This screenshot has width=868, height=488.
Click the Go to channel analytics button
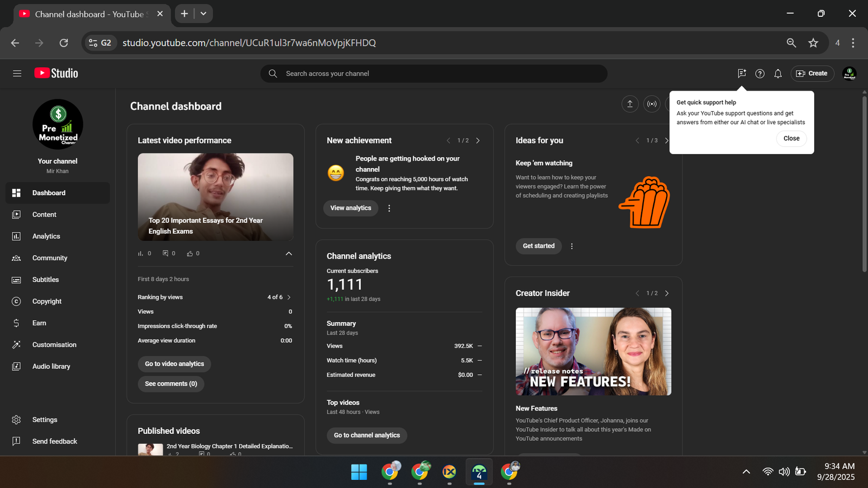pyautogui.click(x=367, y=435)
